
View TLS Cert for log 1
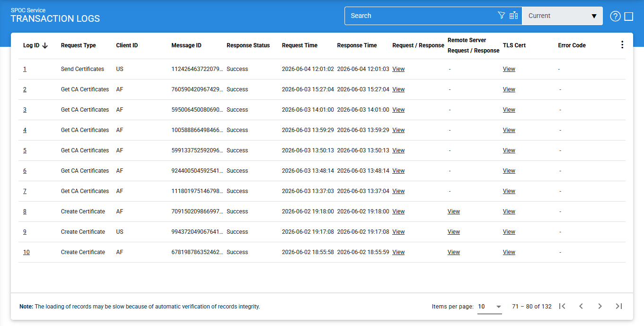(509, 69)
